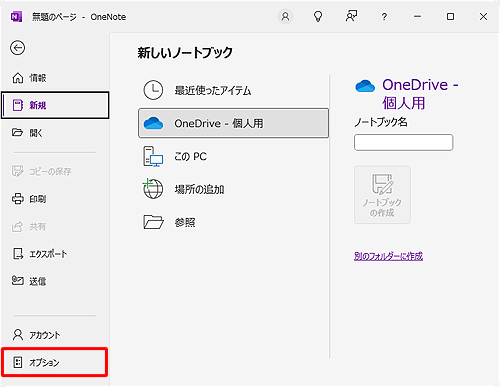Click the house icon beside 情報
This screenshot has width=500, height=387.
coord(18,78)
